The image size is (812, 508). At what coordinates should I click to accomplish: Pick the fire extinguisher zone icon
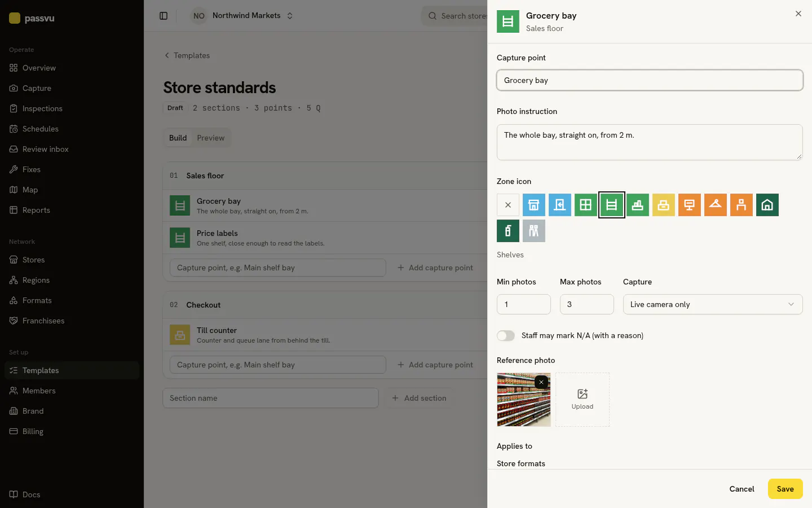point(508,231)
